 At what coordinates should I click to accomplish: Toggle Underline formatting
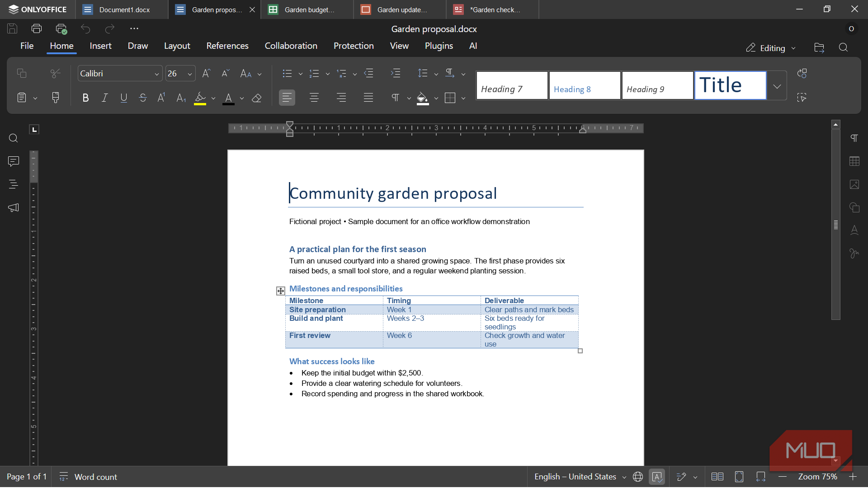click(x=123, y=98)
